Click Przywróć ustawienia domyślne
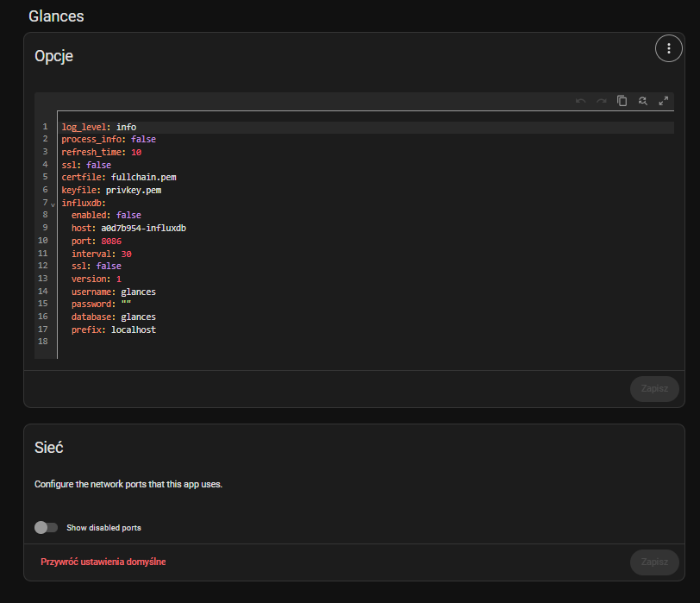This screenshot has height=603, width=700. point(103,562)
